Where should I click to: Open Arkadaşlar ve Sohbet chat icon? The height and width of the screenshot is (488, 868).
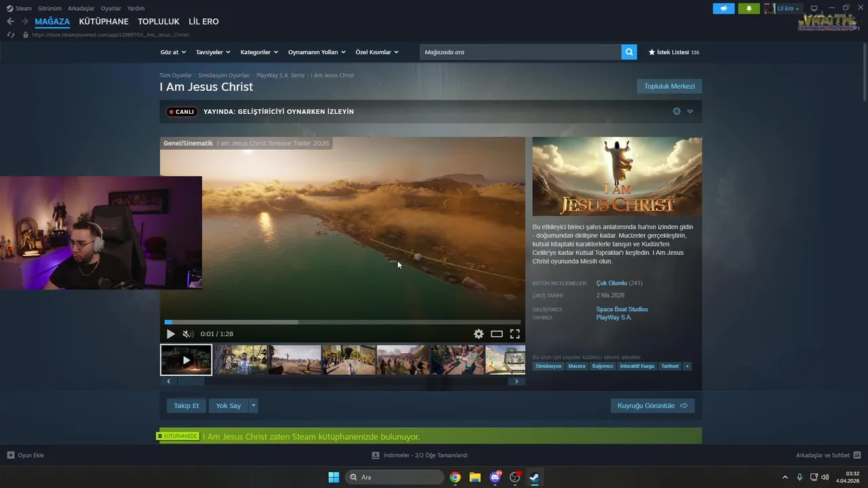pyautogui.click(x=857, y=455)
